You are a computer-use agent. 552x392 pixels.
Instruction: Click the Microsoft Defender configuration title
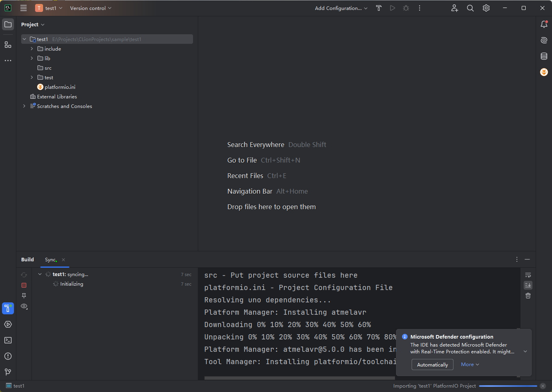451,337
